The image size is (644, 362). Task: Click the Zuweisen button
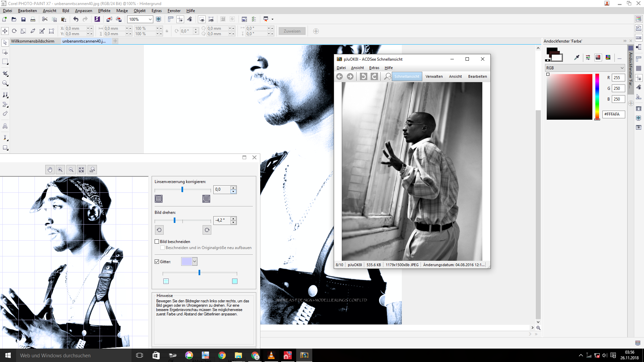point(292,31)
